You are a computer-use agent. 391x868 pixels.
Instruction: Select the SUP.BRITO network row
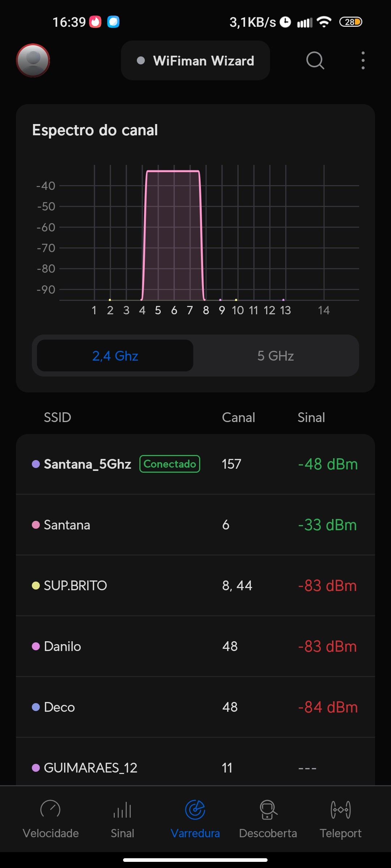(x=195, y=586)
